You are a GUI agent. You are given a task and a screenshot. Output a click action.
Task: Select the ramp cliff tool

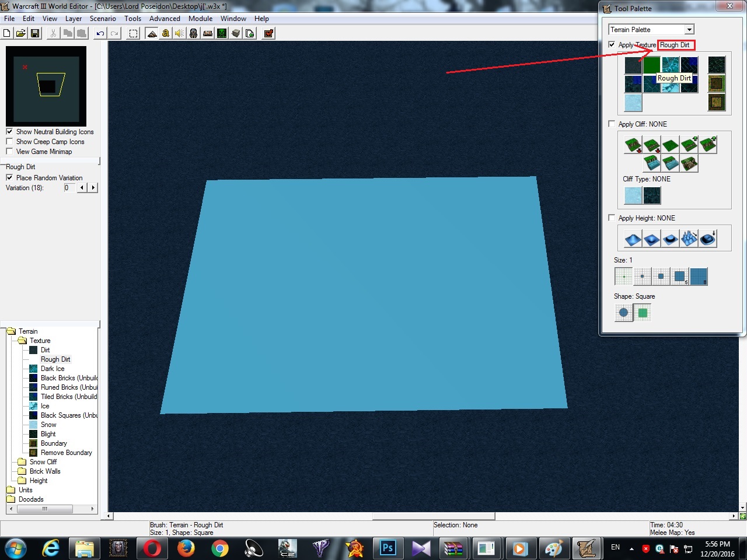(689, 163)
